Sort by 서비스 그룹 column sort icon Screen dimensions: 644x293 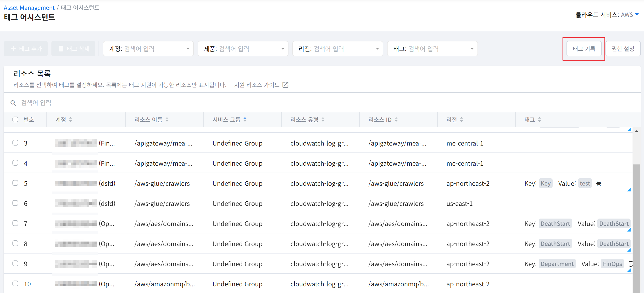pos(245,120)
